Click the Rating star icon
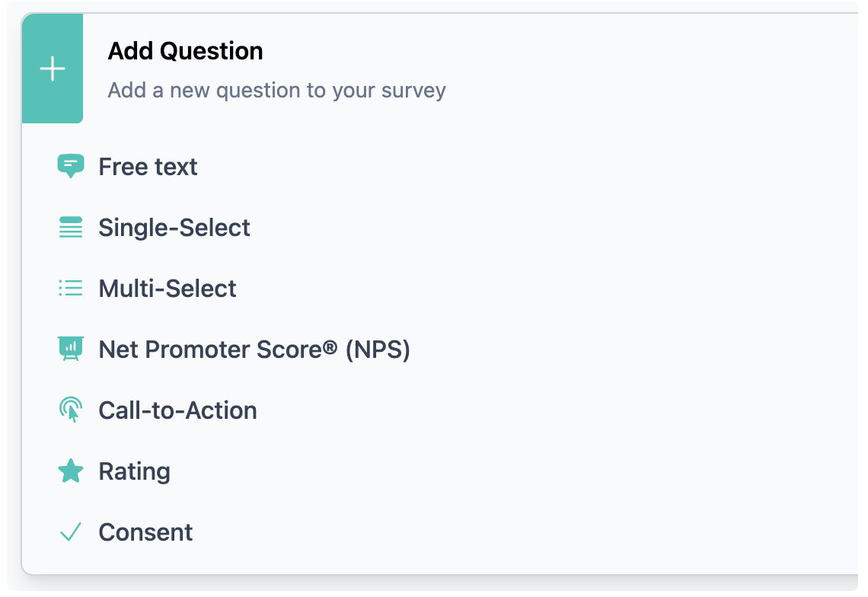 pos(71,471)
